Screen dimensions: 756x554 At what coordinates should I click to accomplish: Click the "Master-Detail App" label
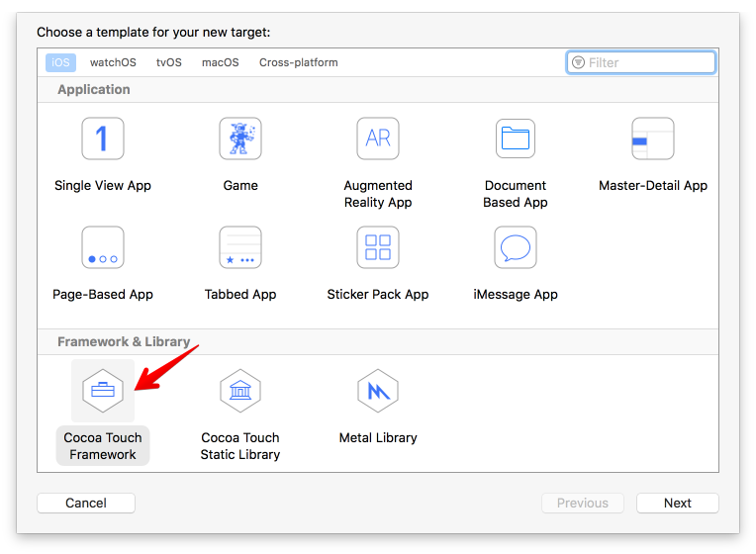click(x=653, y=186)
